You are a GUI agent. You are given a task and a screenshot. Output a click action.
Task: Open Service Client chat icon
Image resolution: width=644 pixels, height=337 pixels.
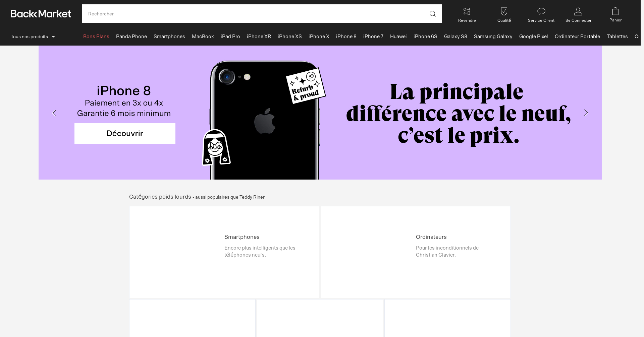point(541,12)
